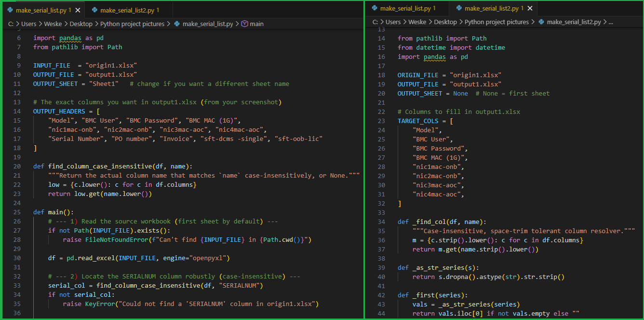Open the main symbol breadcrumb dropdown
Viewport: 644px width, 320px height.
pyautogui.click(x=256, y=24)
